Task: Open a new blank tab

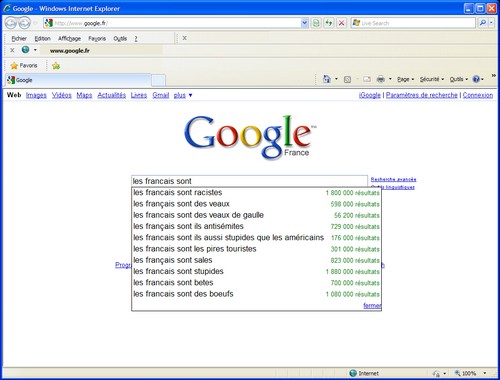Action: pos(158,80)
